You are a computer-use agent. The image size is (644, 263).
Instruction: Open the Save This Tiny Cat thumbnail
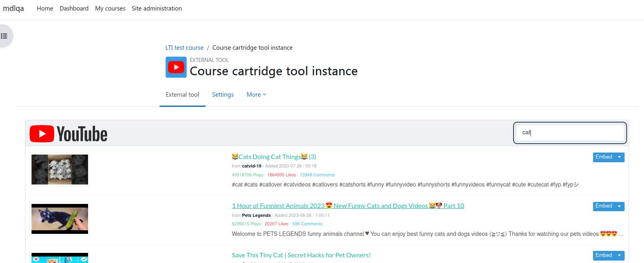click(60, 257)
